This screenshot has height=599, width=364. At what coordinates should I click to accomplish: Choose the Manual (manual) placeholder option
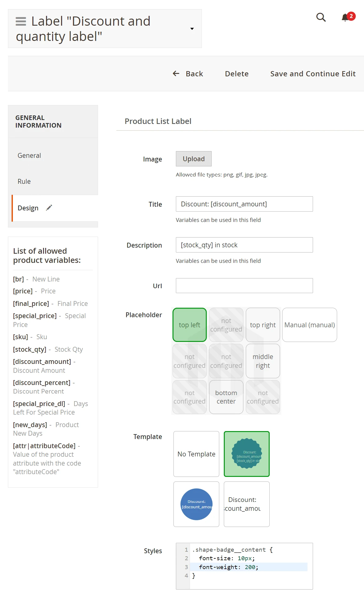click(310, 325)
